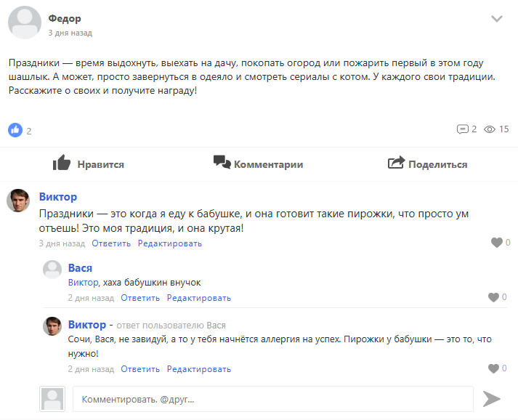Like Виктор's reply to Вася with heart

pyautogui.click(x=493, y=368)
